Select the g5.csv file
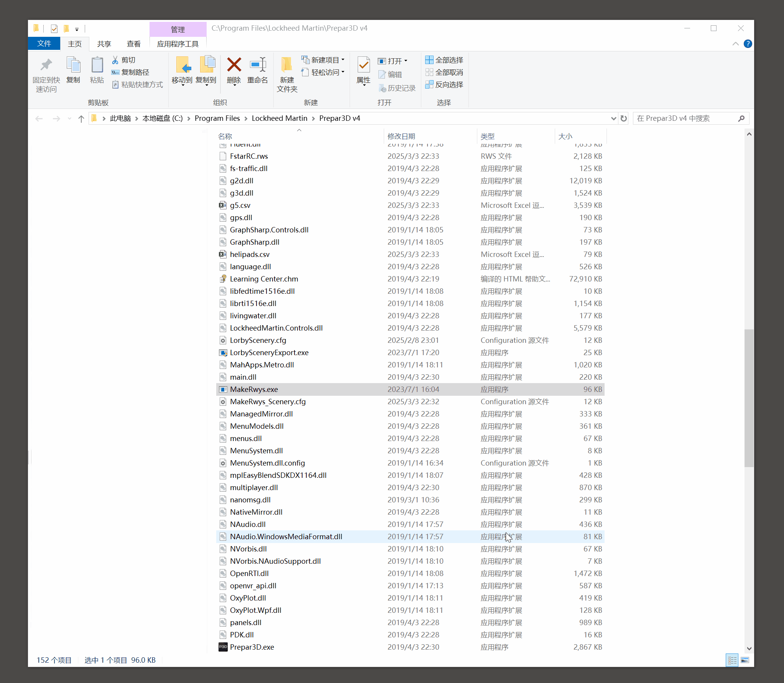Screen dimensions: 784x683 pyautogui.click(x=410, y=205)
